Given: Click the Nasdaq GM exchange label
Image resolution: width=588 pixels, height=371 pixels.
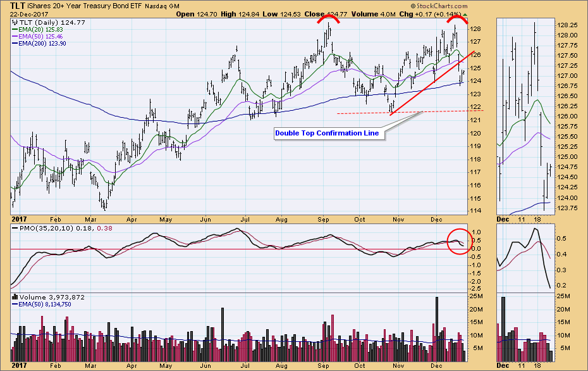Looking at the screenshot, I should (x=162, y=6).
